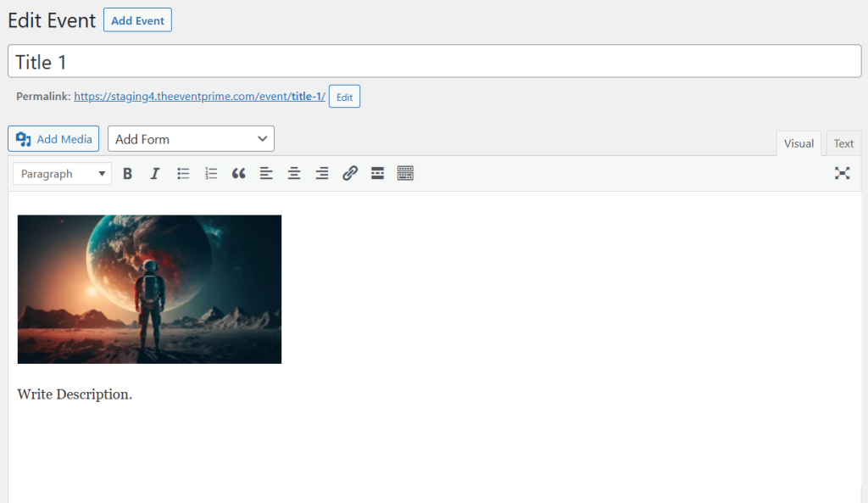Select the Visual editor tab
Viewport: 868px width, 503px height.
(x=798, y=143)
